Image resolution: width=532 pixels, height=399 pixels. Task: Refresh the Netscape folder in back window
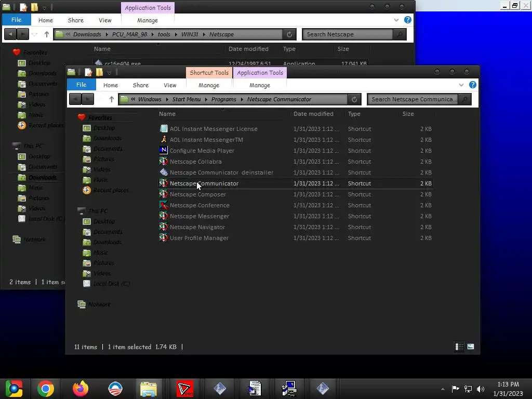tap(289, 34)
